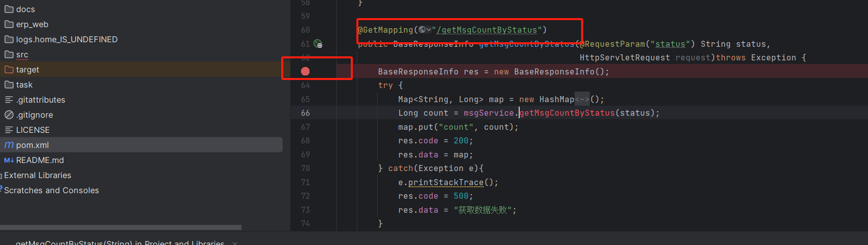The height and width of the screenshot is (245, 868).
Task: Click HttpServletRequest in the method signature
Action: 625,58
